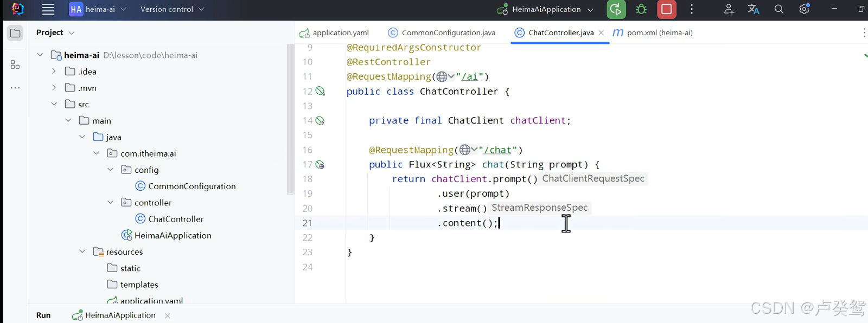Expand the .mvn folder

[54, 88]
